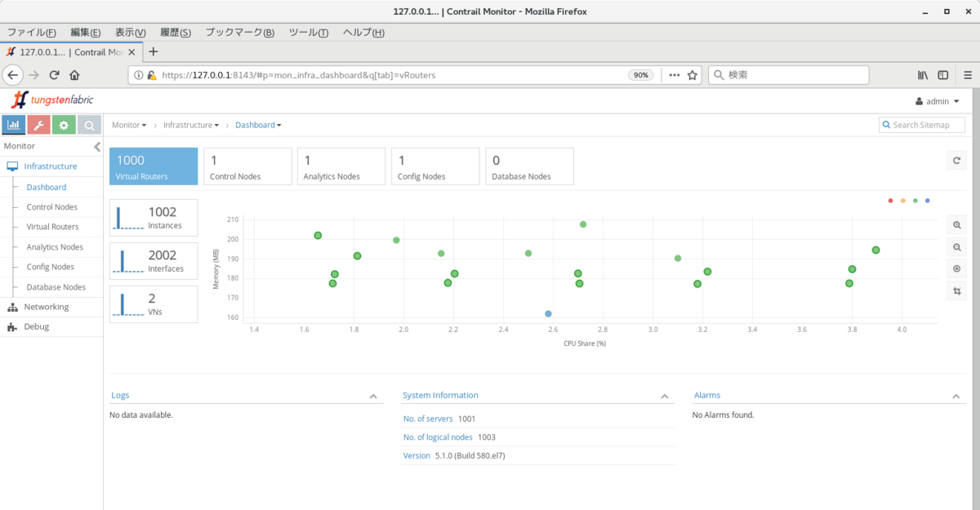This screenshot has height=510, width=980.
Task: Open a new browser tab
Action: [x=153, y=51]
